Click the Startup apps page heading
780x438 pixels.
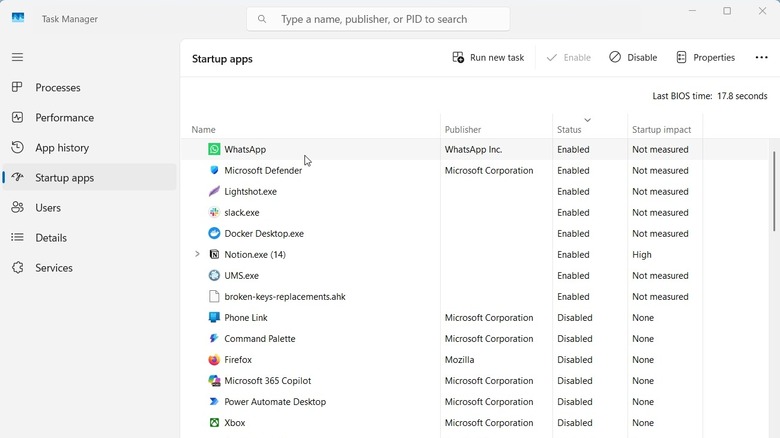pyautogui.click(x=222, y=59)
